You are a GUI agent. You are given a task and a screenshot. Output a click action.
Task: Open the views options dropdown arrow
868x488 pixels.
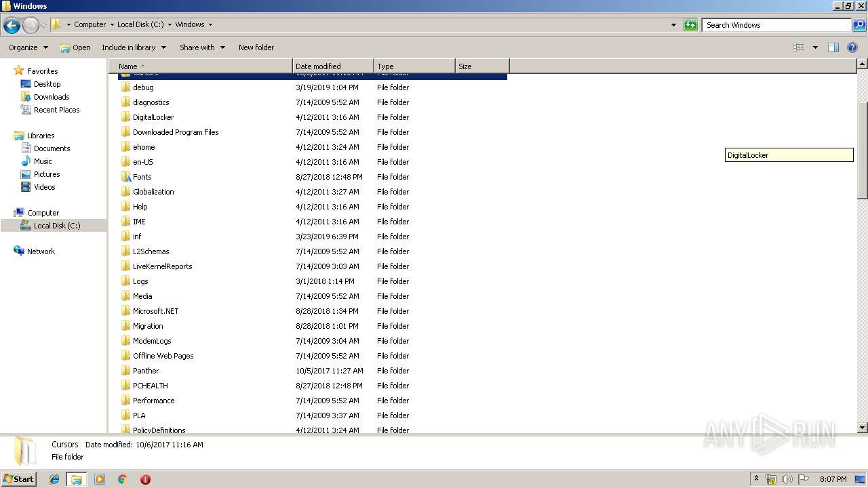coord(815,47)
